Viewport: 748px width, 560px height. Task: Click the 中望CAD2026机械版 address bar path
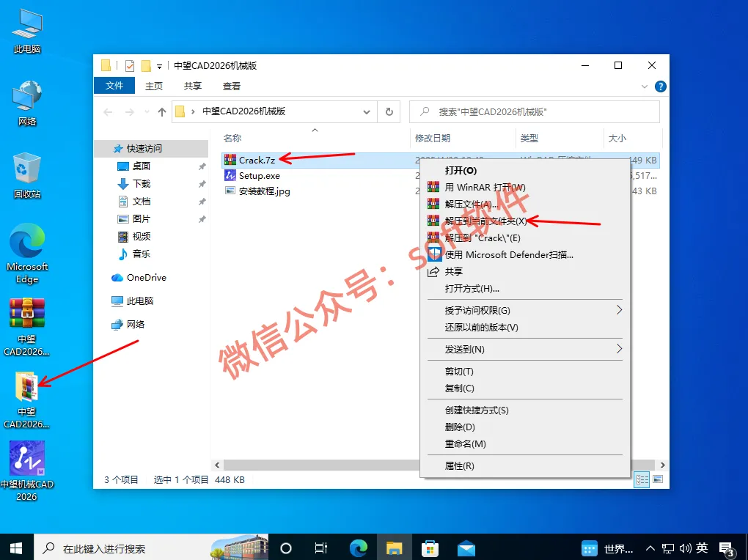(243, 111)
